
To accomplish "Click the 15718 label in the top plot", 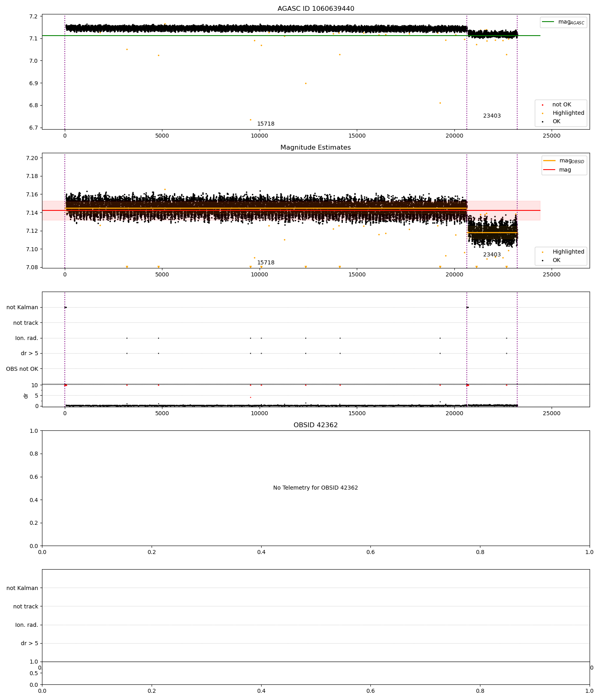I will [x=266, y=124].
